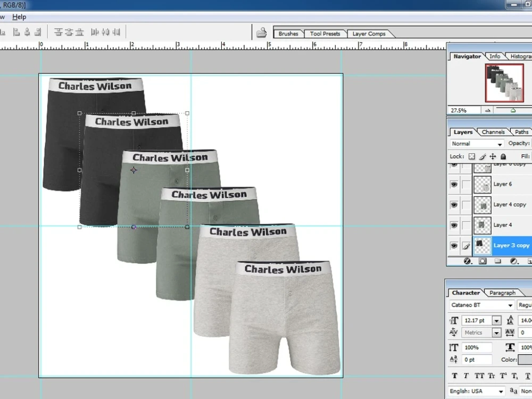Apply Subscript style

[515, 376]
